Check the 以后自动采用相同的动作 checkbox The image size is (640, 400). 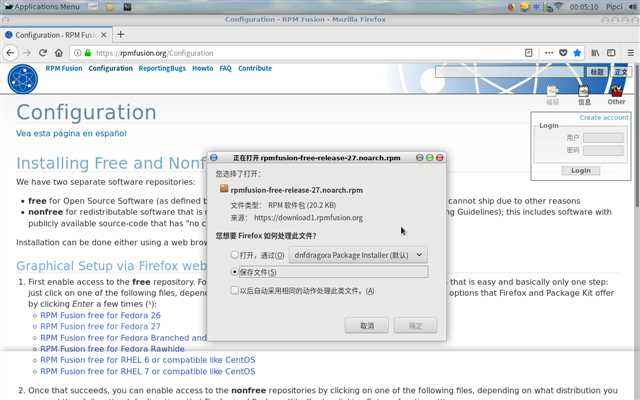click(234, 290)
